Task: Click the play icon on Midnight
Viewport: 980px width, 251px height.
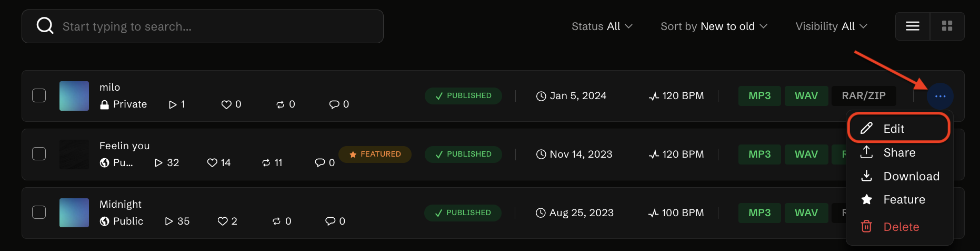Action: [x=169, y=221]
